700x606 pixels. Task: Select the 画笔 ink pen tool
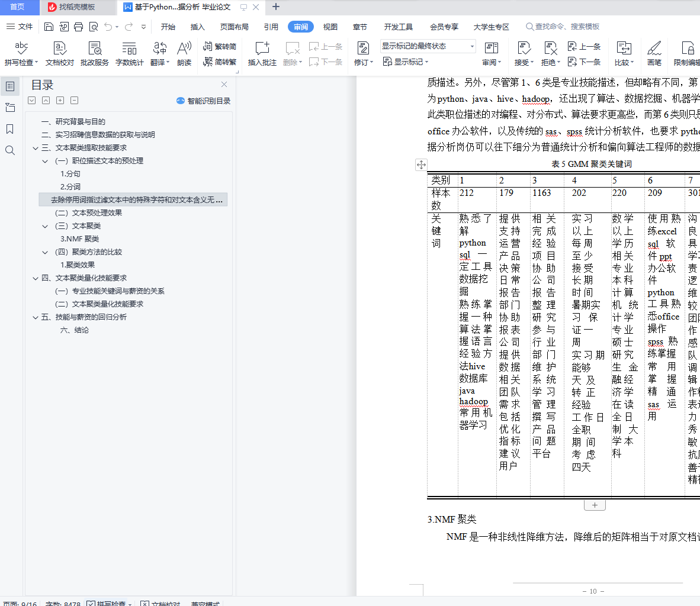click(654, 53)
